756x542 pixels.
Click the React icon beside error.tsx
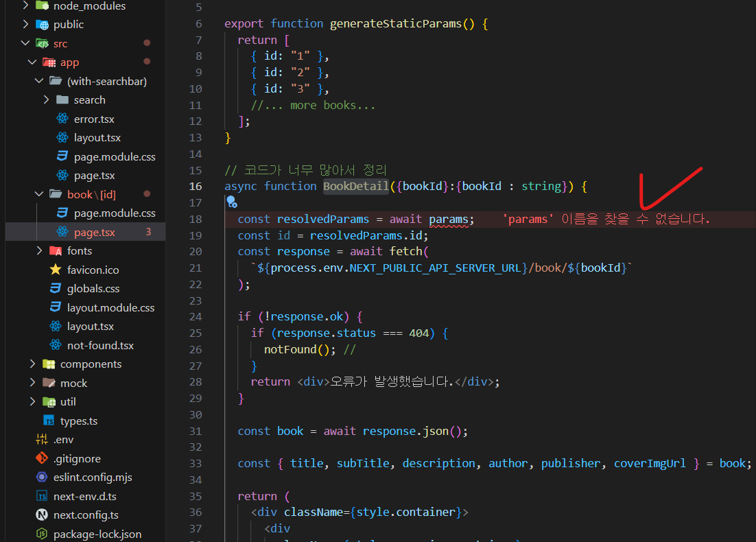[x=62, y=119]
